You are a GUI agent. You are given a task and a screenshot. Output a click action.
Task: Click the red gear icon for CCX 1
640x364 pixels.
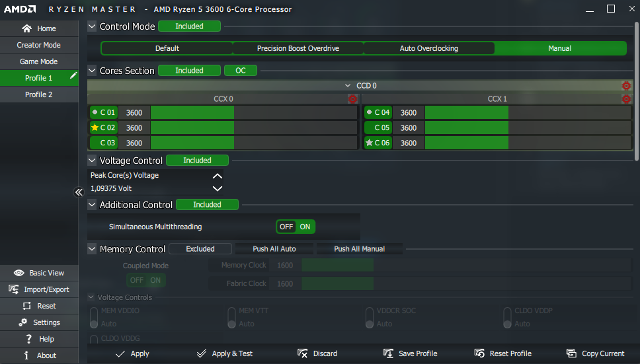coord(626,98)
